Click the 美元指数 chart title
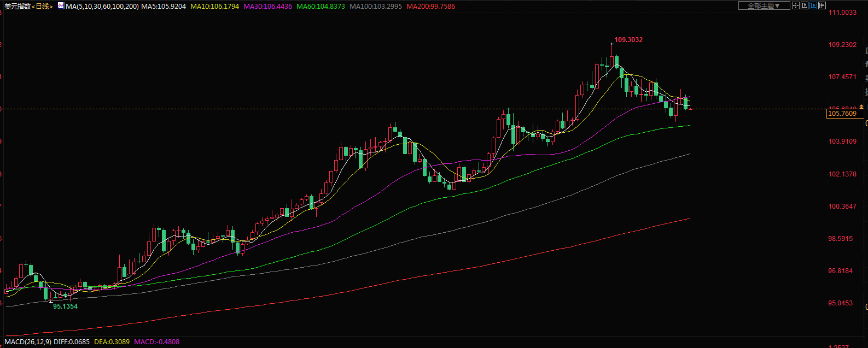The height and width of the screenshot is (348, 868). pos(18,7)
